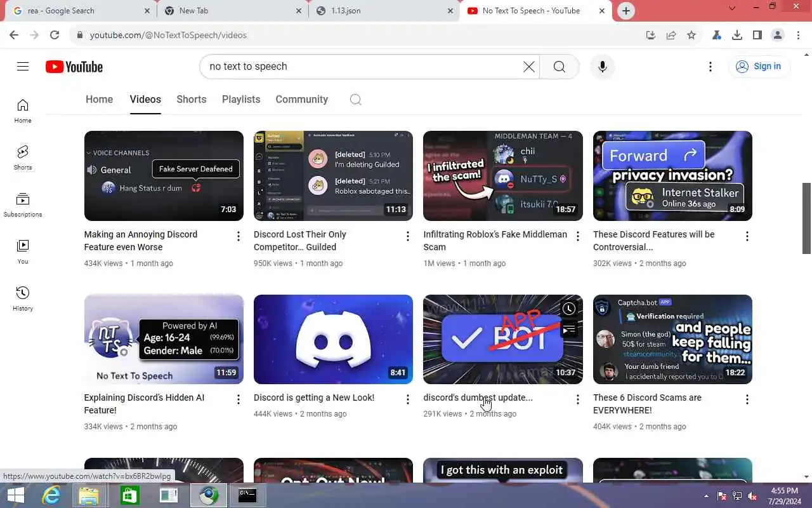Play the 'Powered by AI' 11:59 thumbnail
Viewport: 812px width, 508px height.
[x=164, y=339]
